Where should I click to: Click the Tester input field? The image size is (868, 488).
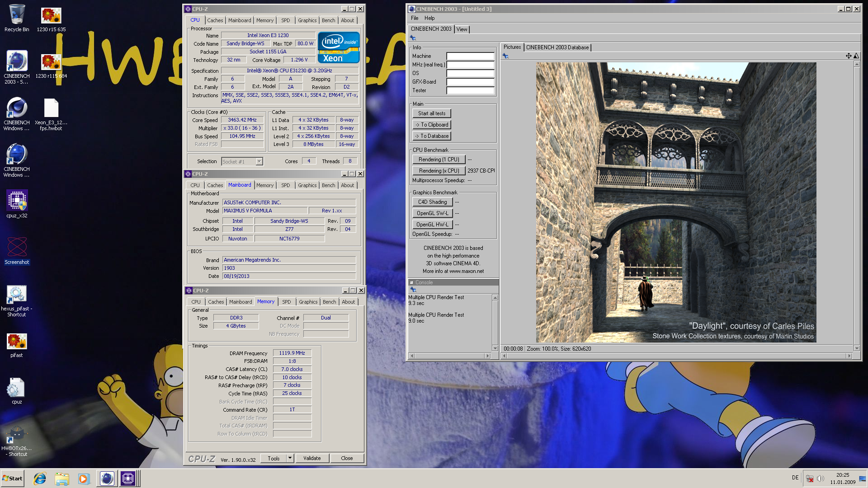coord(470,91)
